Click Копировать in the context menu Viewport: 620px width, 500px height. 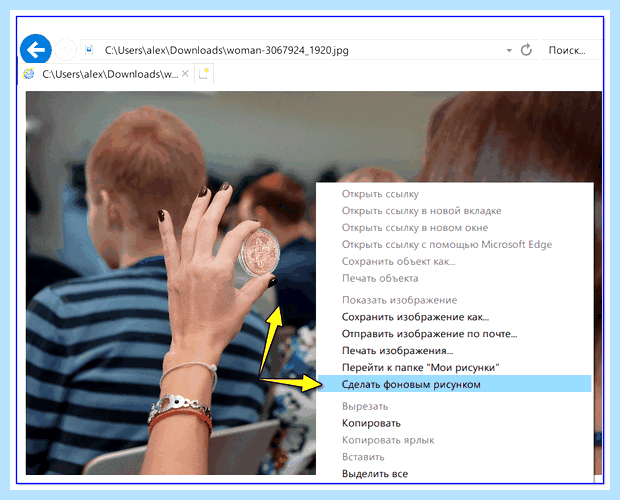(x=371, y=423)
